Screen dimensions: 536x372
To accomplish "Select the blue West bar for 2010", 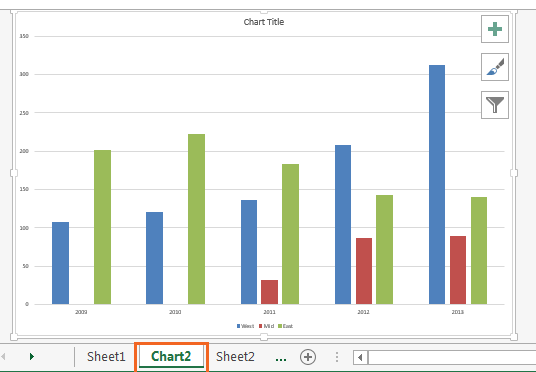I will [x=155, y=258].
